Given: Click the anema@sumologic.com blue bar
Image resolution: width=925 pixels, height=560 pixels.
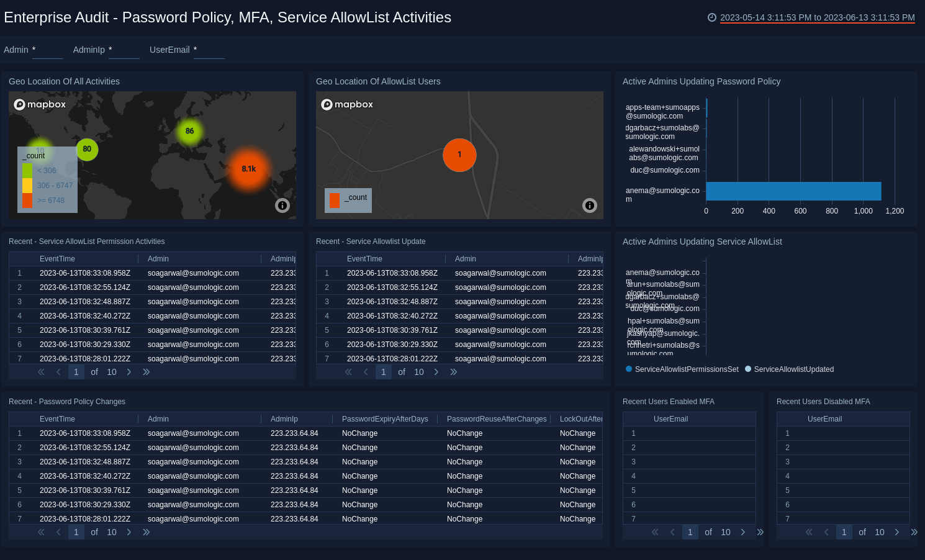Looking at the screenshot, I should pyautogui.click(x=793, y=191).
